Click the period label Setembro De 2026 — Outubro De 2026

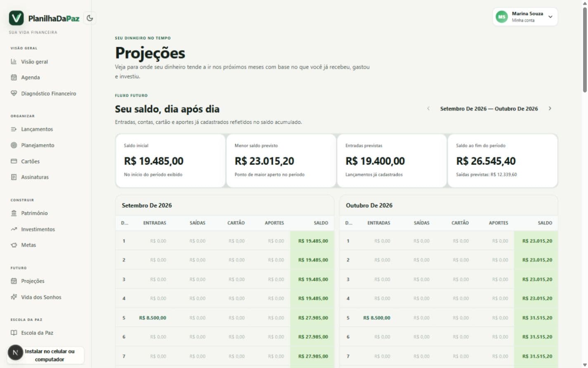click(489, 109)
